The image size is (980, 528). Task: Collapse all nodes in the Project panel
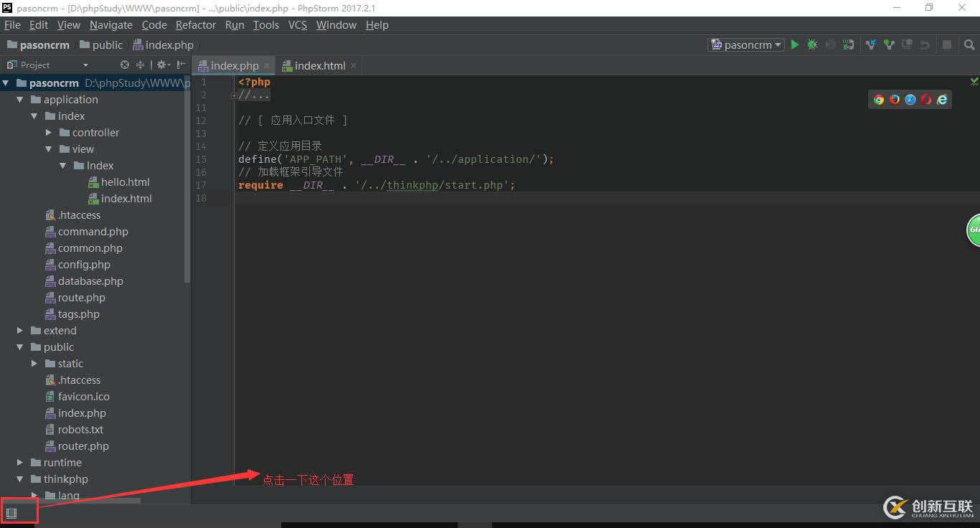click(140, 65)
